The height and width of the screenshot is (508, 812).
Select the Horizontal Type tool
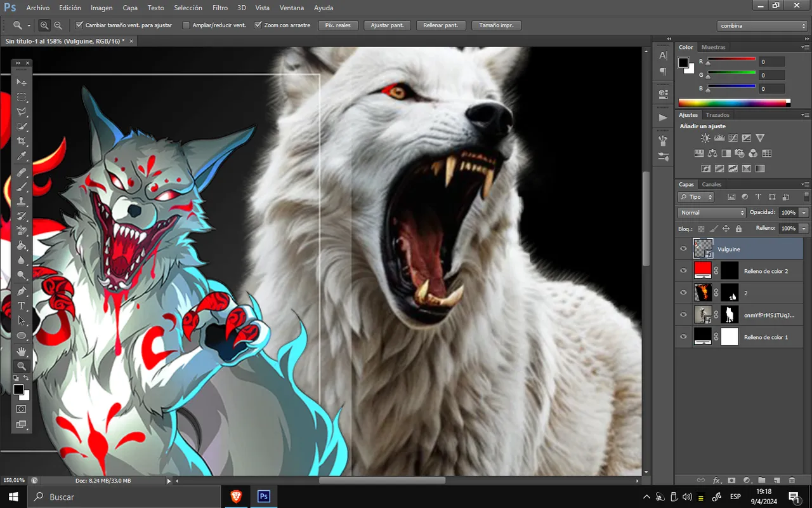(22, 306)
